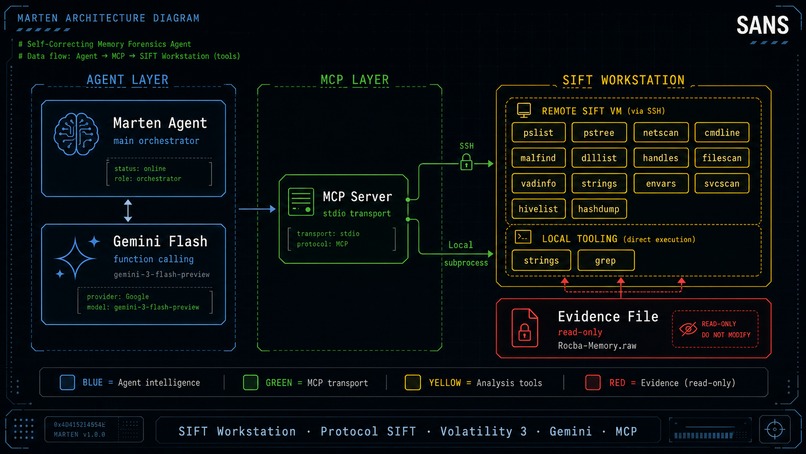Click the SIFT WORKSTATION heading
This screenshot has width=806, height=454.
623,80
